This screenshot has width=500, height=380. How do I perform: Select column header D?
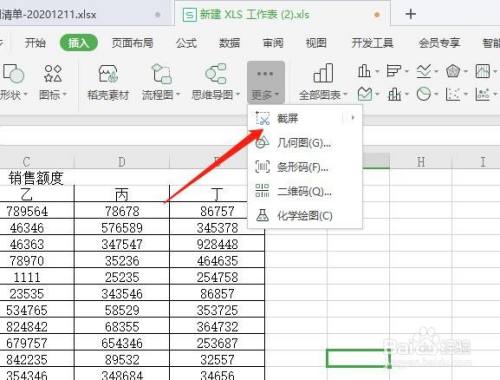click(122, 162)
